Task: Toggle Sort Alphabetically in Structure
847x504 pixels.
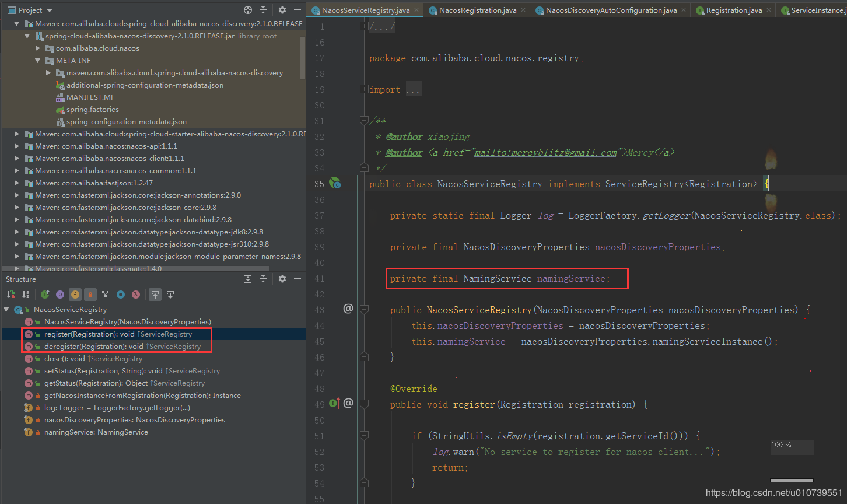Action: [26, 295]
